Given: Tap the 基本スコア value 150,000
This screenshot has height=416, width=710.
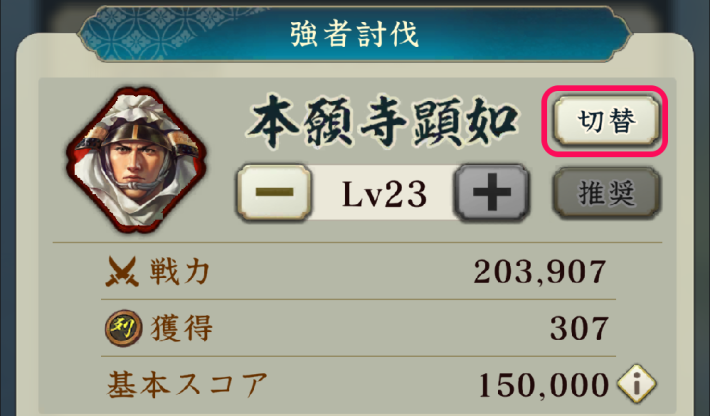Looking at the screenshot, I should pos(543,385).
